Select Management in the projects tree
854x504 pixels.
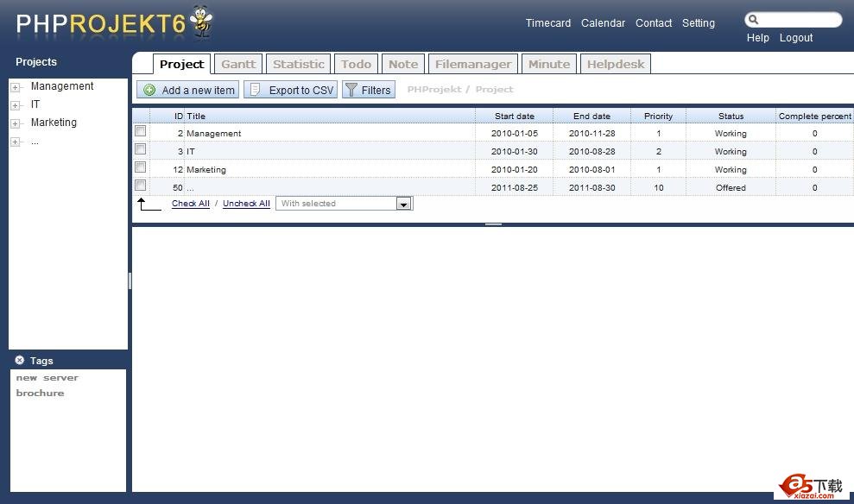pos(62,86)
